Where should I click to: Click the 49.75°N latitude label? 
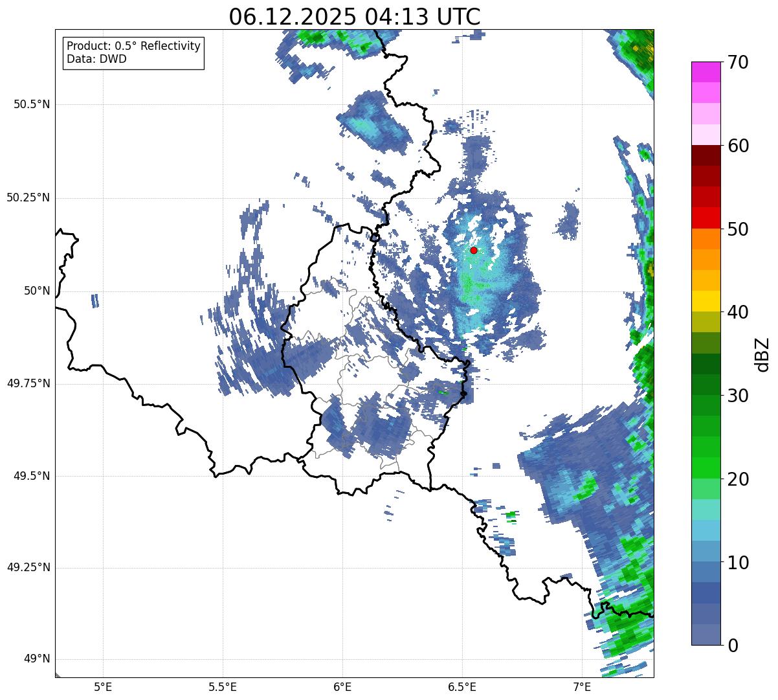point(28,383)
